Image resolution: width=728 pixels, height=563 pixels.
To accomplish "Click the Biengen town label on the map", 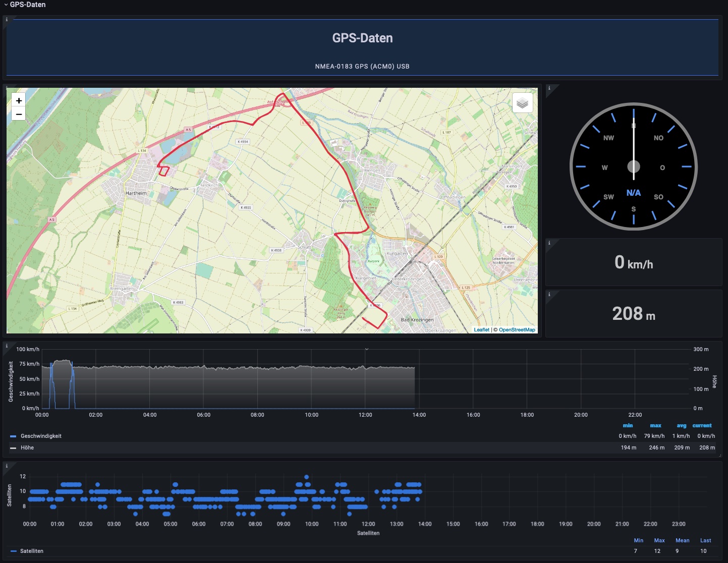I will pyautogui.click(x=372, y=171).
